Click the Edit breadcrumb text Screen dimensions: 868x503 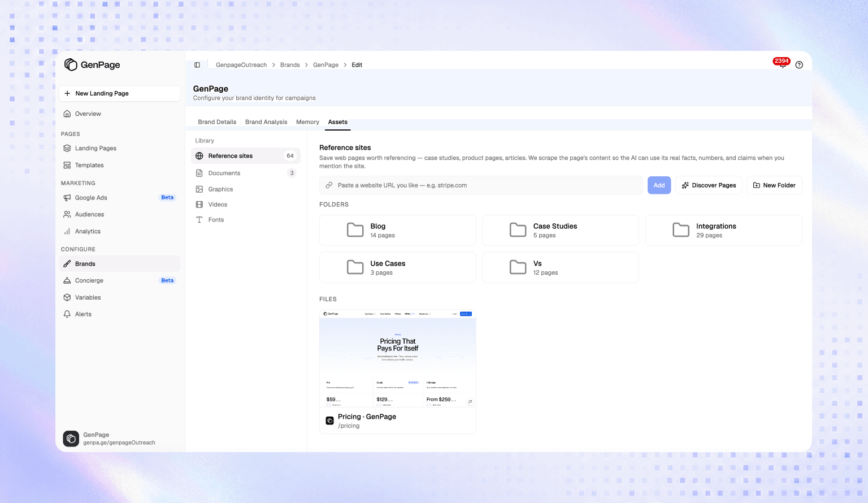[x=357, y=65]
